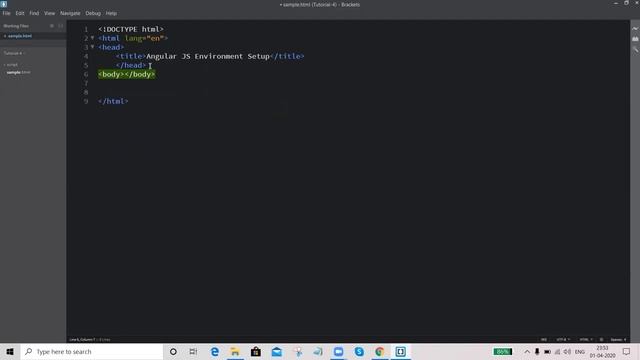Click the closing head tag on line 5
This screenshot has height=360, width=640.
point(131,65)
